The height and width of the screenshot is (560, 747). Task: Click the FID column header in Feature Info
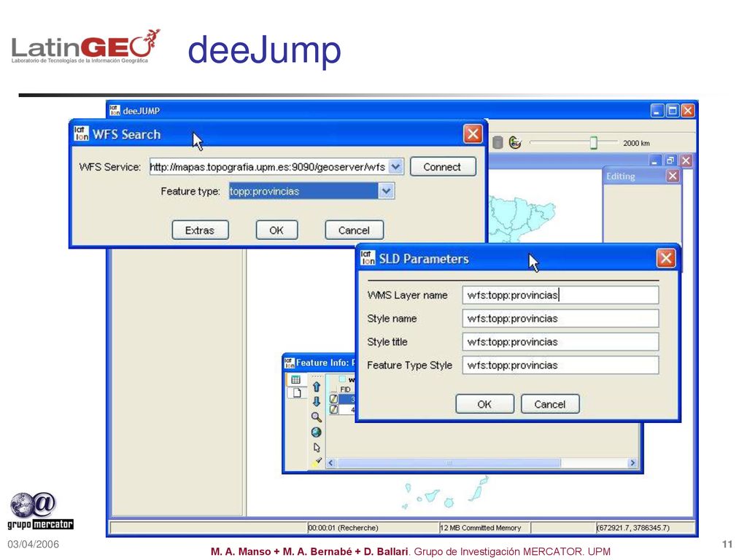[346, 389]
